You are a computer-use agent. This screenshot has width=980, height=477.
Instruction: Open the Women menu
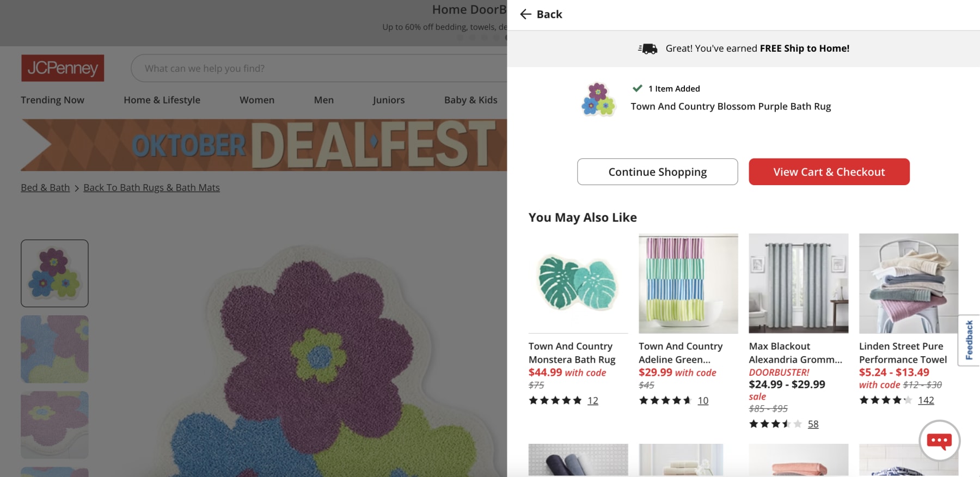pyautogui.click(x=257, y=100)
